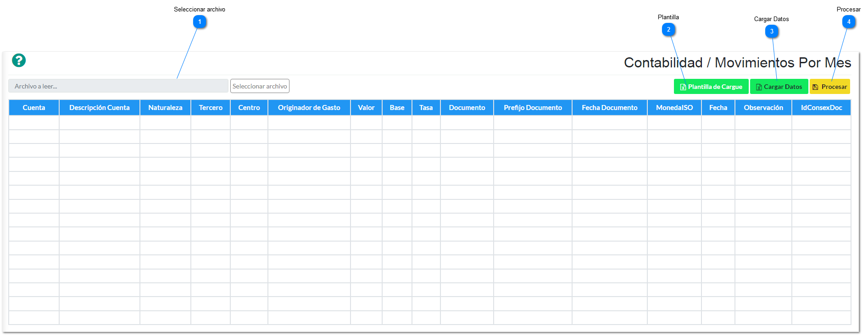This screenshot has width=868, height=336.
Task: Click the Fecha column header
Action: click(x=718, y=108)
